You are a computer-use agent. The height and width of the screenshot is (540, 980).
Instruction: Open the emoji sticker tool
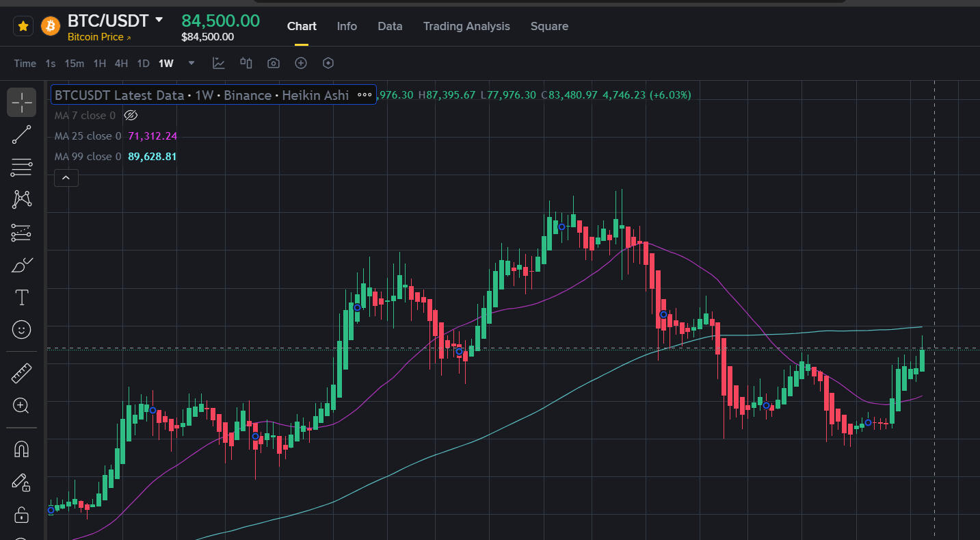22,331
